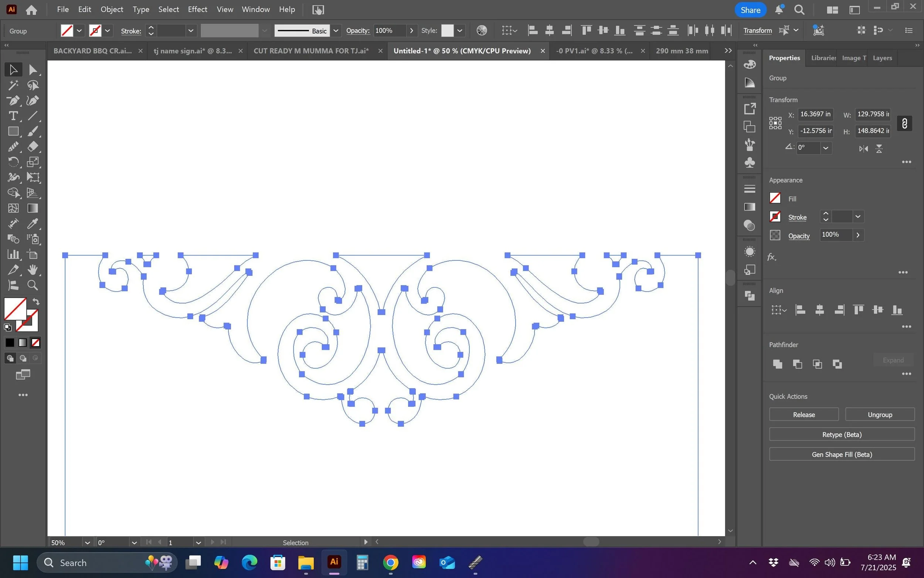
Task: Click the Fill swatch in Appearance
Action: (775, 198)
